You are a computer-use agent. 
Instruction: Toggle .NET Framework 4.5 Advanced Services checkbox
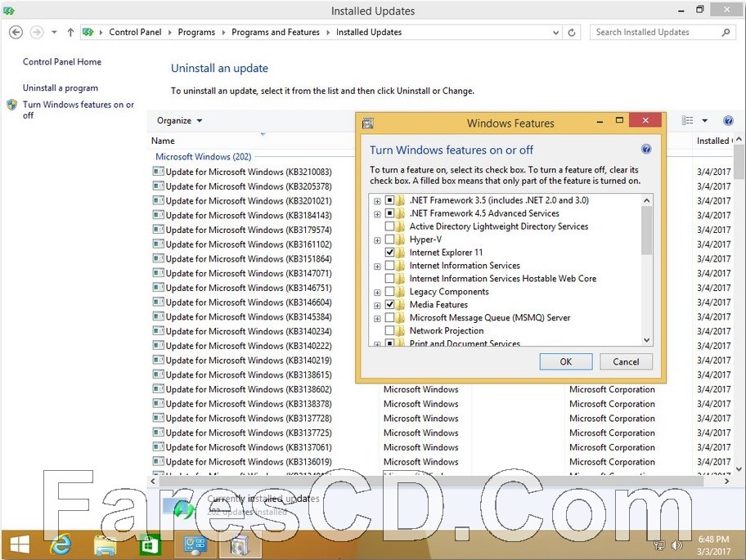point(389,213)
